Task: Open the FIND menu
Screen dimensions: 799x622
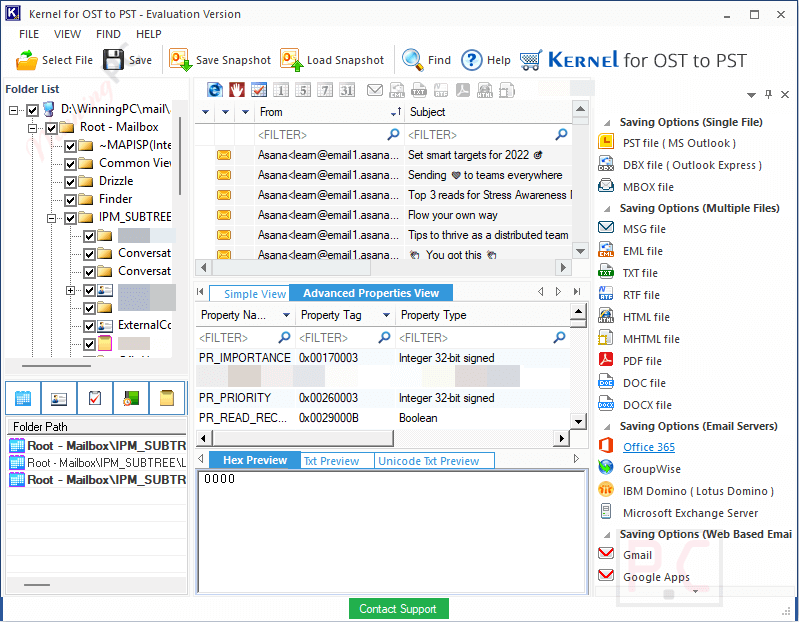Action: point(108,34)
